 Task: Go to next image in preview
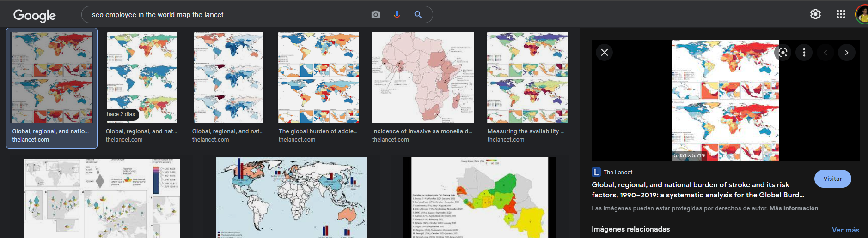point(847,53)
